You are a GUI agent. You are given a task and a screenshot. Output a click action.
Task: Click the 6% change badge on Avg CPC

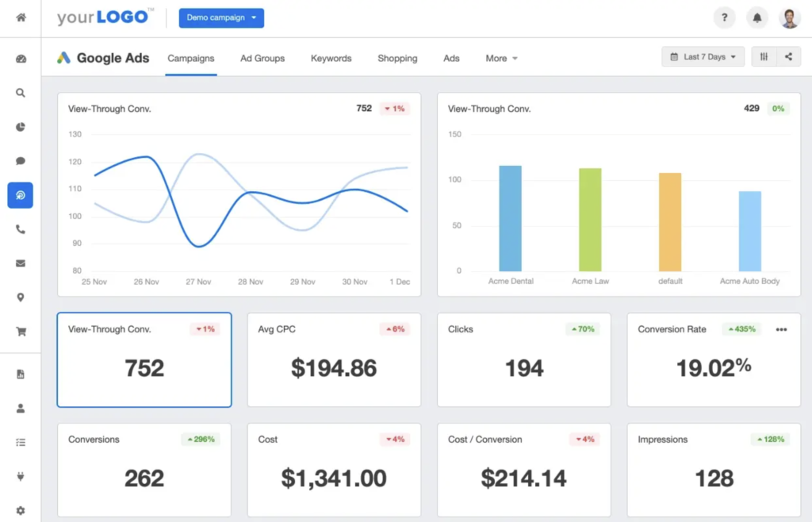pos(395,329)
